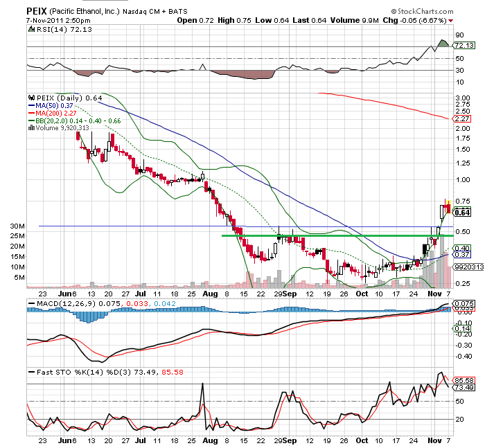Click the -0.40 label on the MACD axis
The image size is (503, 448).
click(464, 357)
